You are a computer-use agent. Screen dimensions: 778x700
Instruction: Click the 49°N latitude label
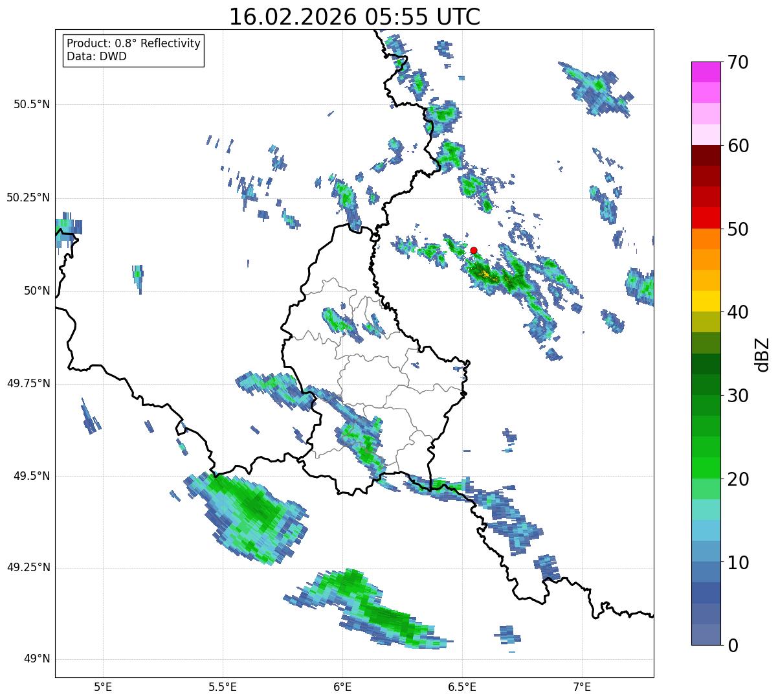pos(37,659)
